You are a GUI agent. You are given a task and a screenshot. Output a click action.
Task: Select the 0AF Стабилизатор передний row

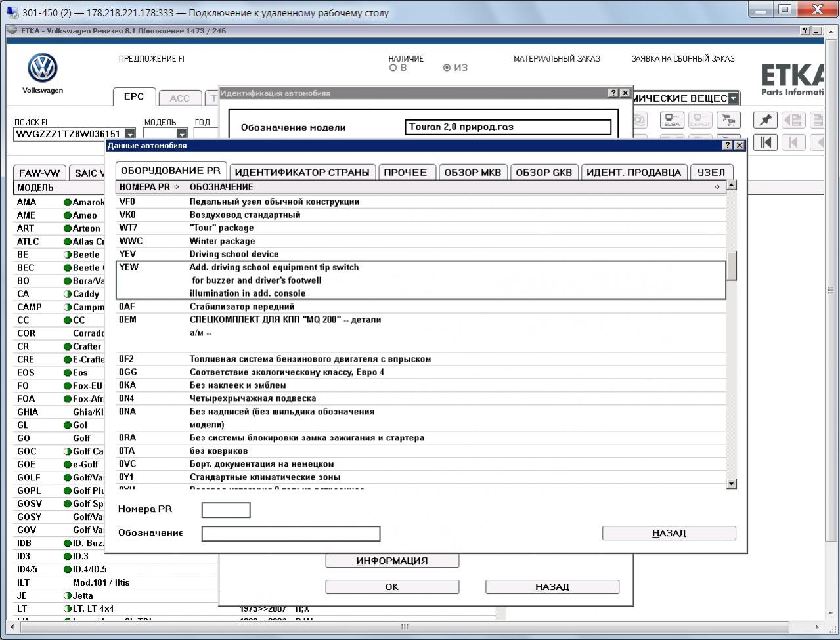point(421,307)
